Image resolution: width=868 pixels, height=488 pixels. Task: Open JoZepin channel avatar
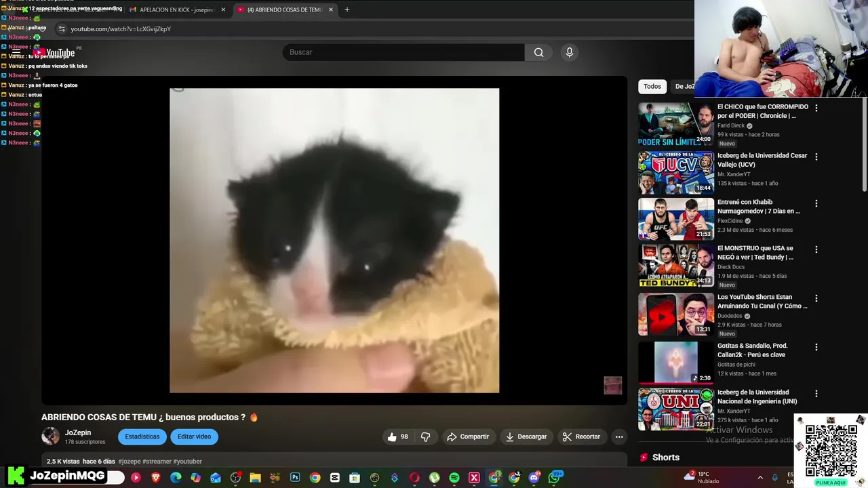tap(51, 436)
